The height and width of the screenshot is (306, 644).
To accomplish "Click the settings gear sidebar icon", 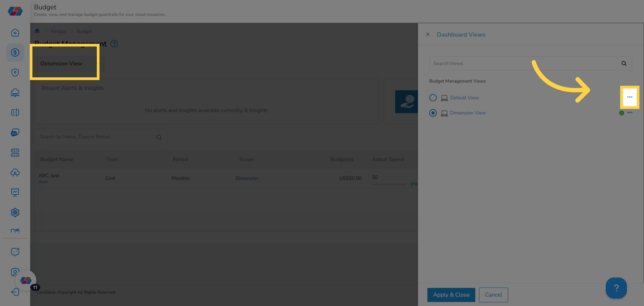I will point(15,212).
